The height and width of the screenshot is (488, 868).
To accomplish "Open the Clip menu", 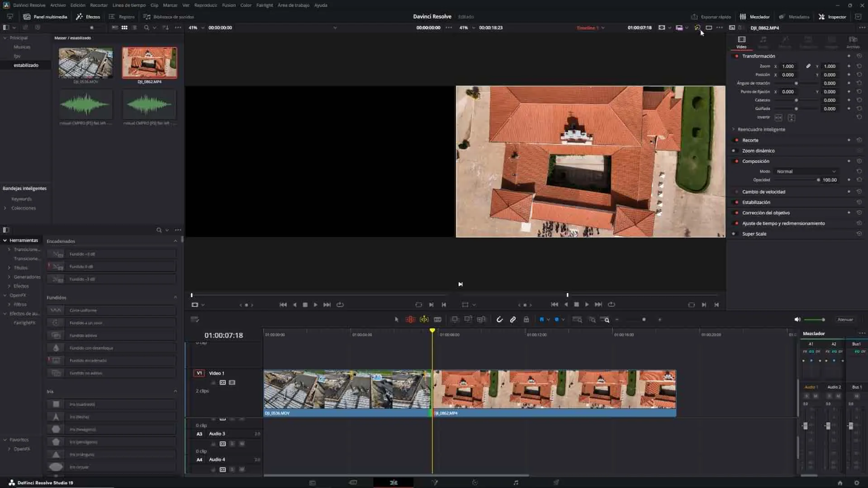I will tap(154, 5).
